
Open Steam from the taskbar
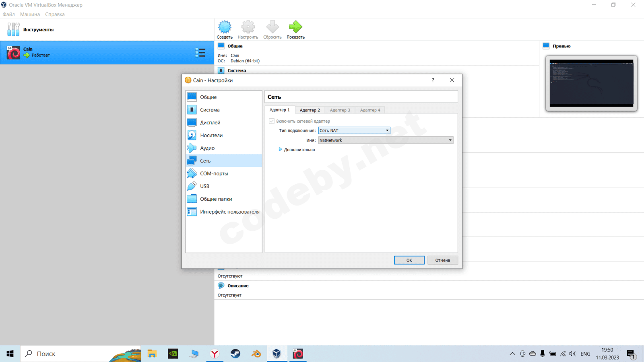tap(235, 354)
